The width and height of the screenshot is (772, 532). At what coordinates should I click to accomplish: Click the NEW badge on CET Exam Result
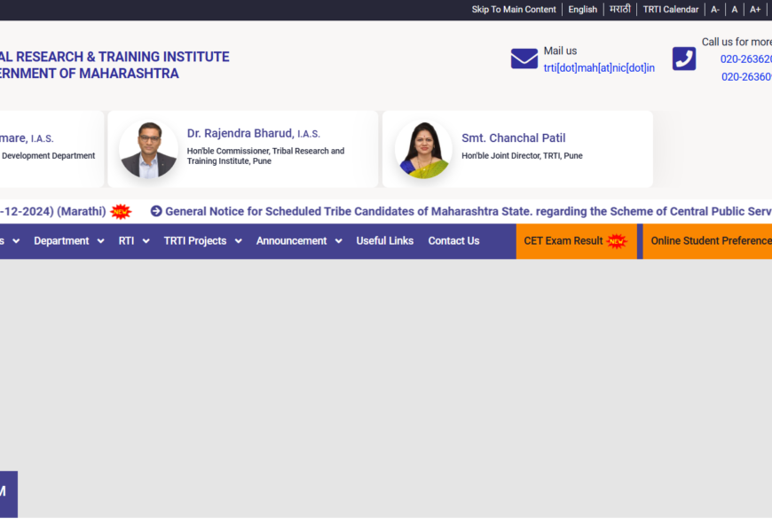616,241
